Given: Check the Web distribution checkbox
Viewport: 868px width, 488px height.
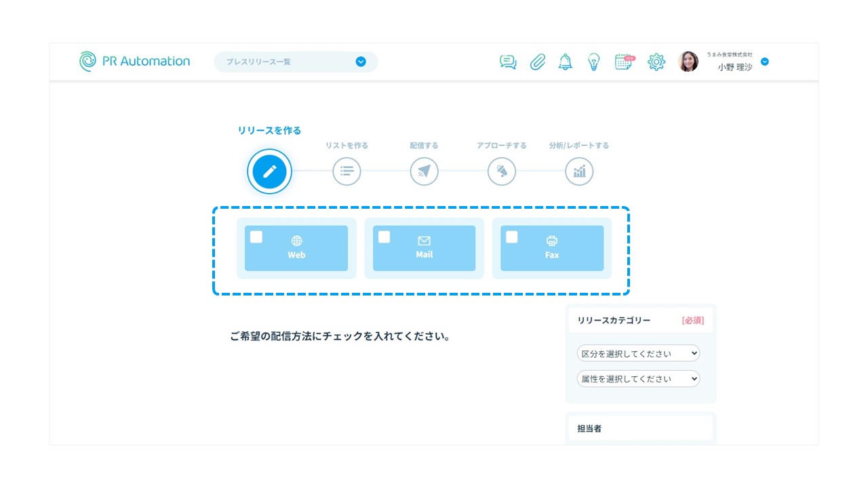Looking at the screenshot, I should pos(256,237).
